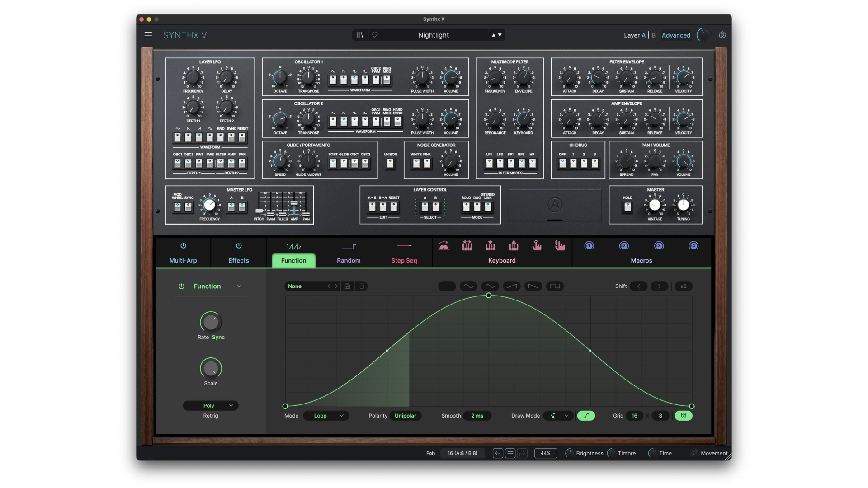Viewport: 868px width, 488px height.
Task: Toggle the Unipolar polarity setting
Action: (406, 416)
